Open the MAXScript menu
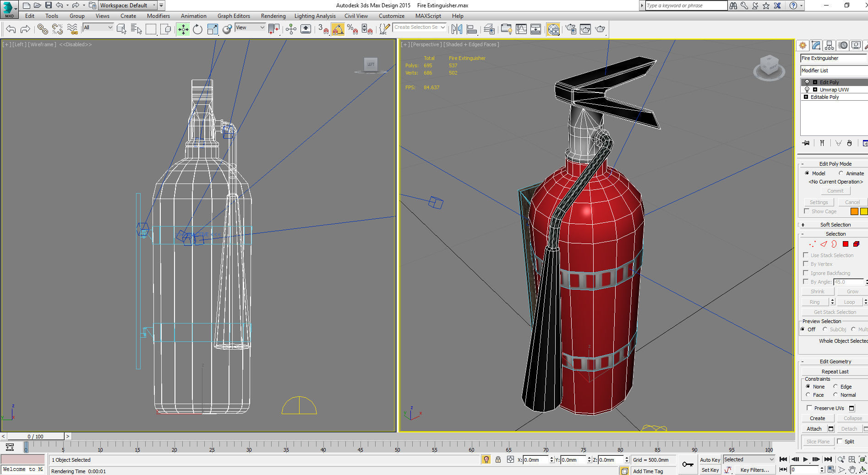The width and height of the screenshot is (868, 475). coord(428,16)
